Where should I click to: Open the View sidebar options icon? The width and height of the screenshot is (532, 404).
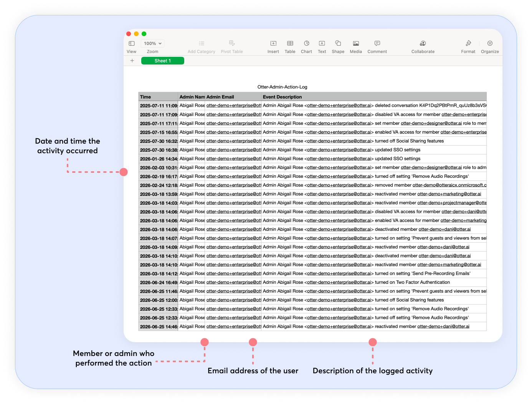(x=131, y=43)
